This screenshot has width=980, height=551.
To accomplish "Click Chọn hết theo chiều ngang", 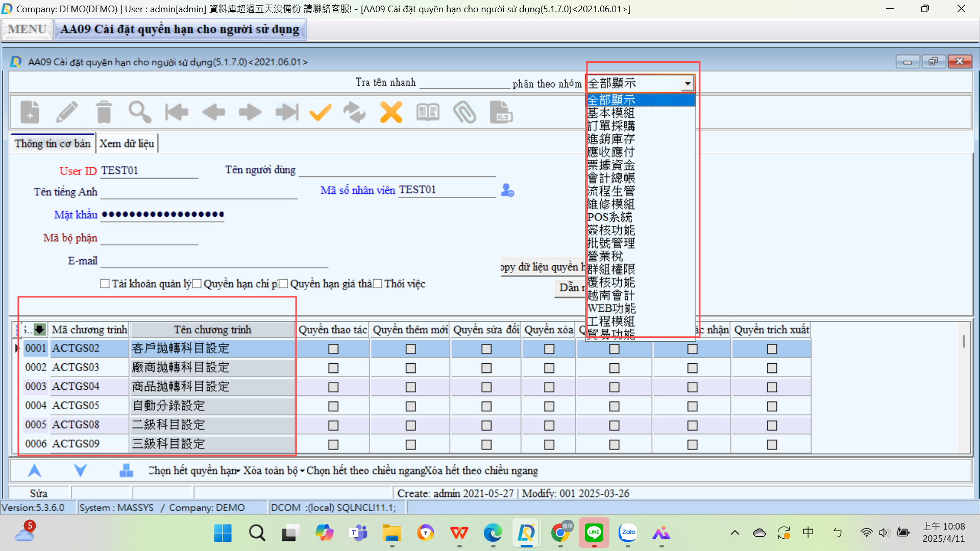I will click(x=365, y=470).
